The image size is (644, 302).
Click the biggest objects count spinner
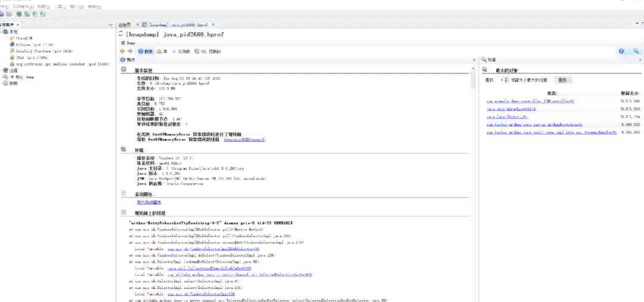point(502,80)
